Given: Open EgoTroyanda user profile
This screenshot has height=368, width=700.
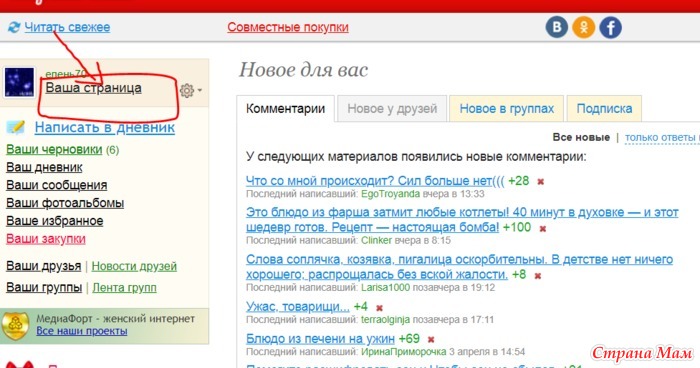Looking at the screenshot, I should point(390,194).
